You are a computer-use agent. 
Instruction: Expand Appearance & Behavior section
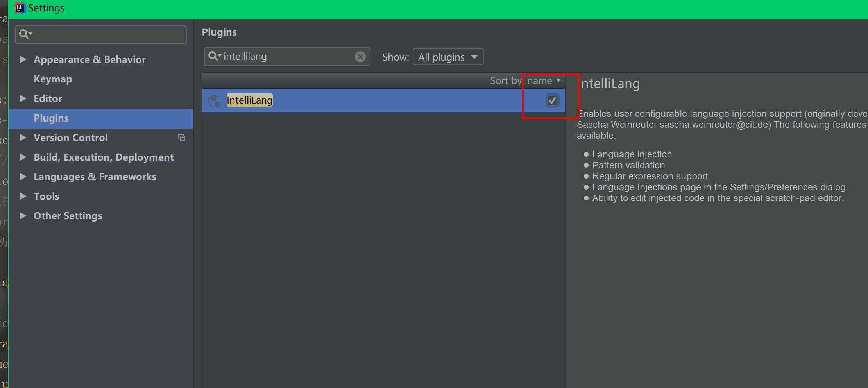pyautogui.click(x=23, y=59)
